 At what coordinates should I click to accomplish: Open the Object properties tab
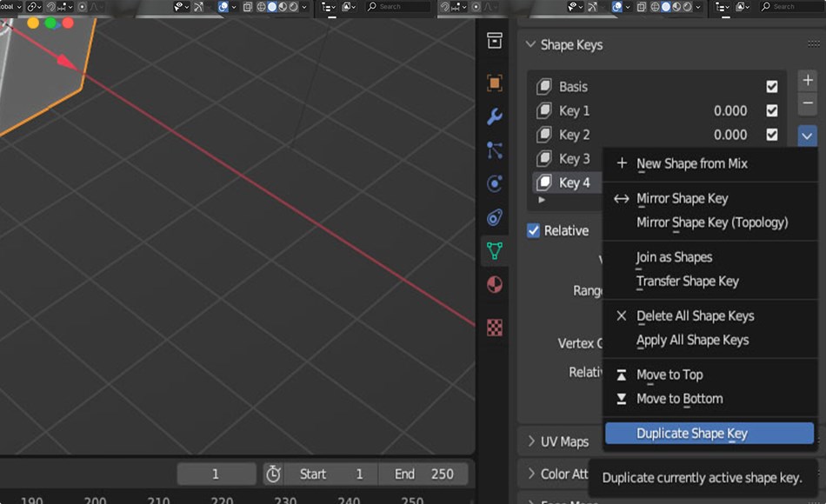[x=495, y=82]
